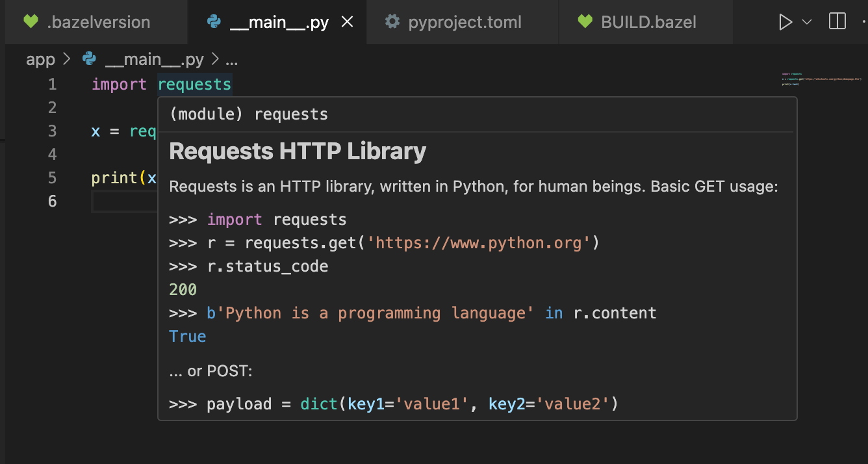Switch to the BUILD.bazel tab
Image resolution: width=868 pixels, height=464 pixels.
point(646,22)
